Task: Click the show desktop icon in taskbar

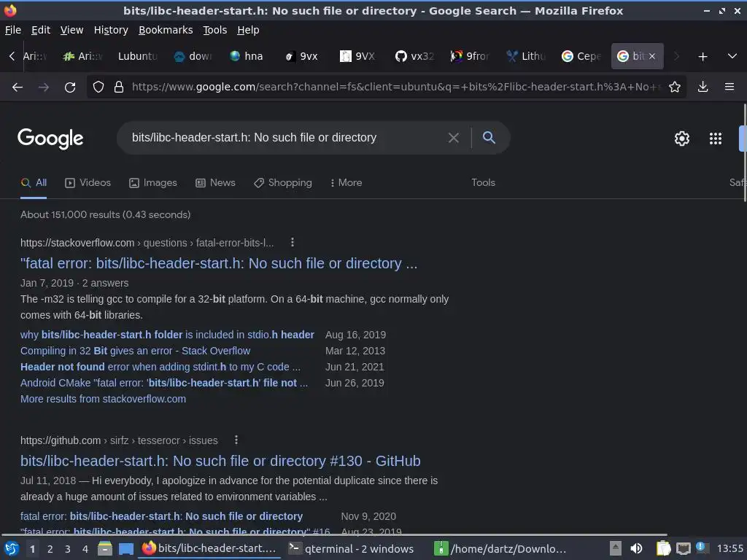Action: coord(126,548)
